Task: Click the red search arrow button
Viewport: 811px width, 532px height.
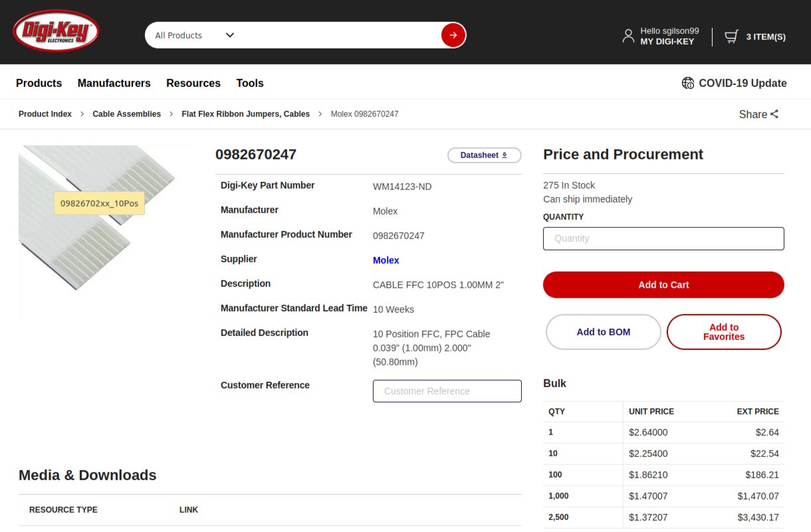Action: pyautogui.click(x=453, y=35)
